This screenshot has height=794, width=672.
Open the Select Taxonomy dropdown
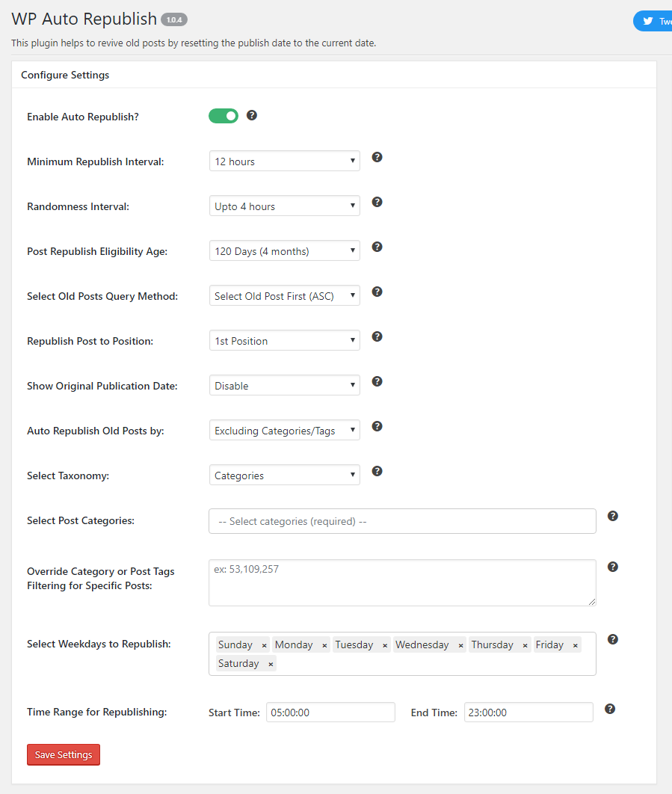pyautogui.click(x=284, y=476)
